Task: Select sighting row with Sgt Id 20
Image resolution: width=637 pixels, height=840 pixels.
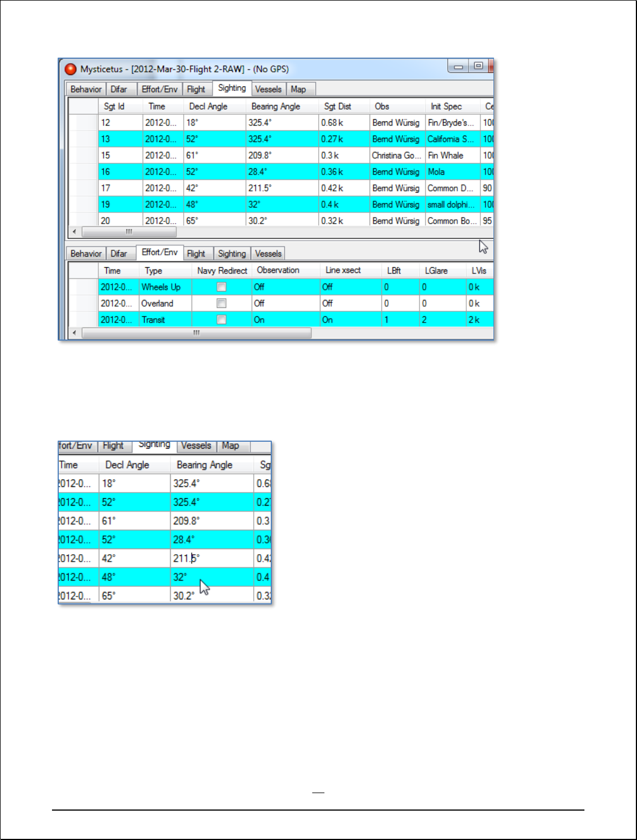Action: point(281,220)
